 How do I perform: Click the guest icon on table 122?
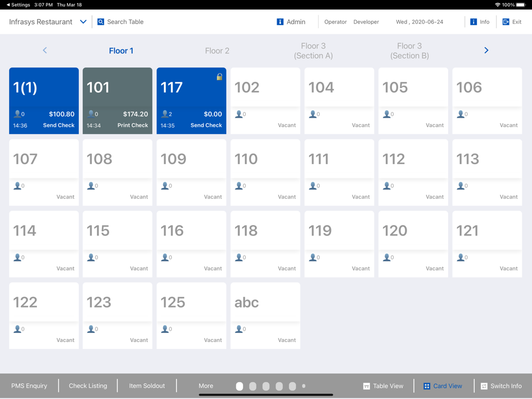(17, 329)
